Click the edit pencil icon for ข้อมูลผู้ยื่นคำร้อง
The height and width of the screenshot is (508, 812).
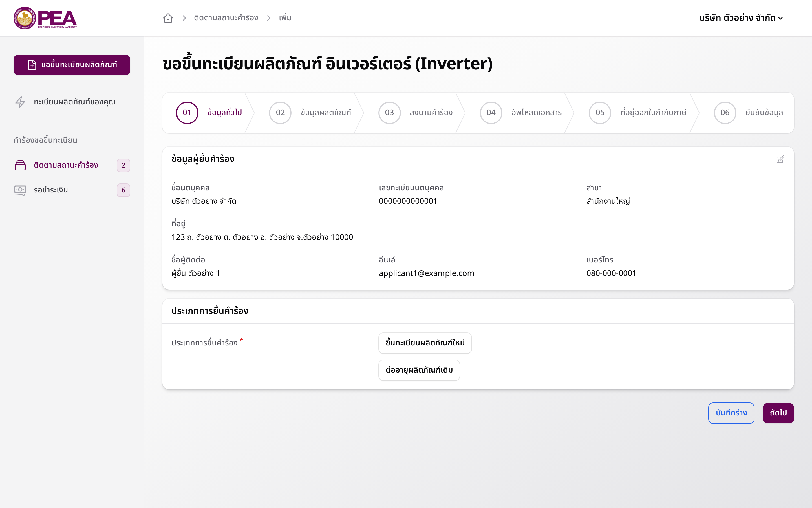(780, 159)
